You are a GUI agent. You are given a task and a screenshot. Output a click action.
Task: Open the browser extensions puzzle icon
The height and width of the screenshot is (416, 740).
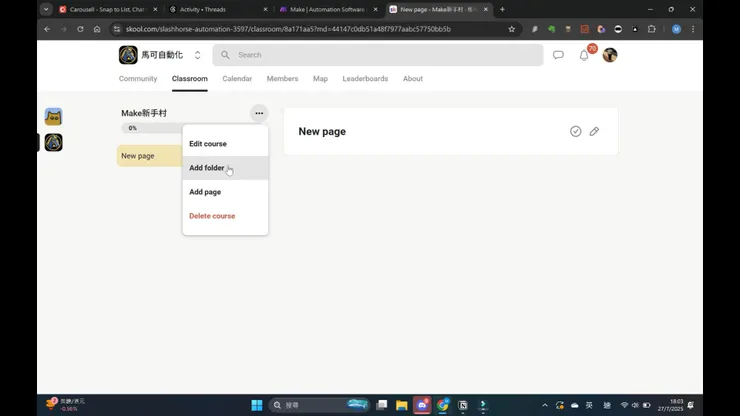click(x=652, y=29)
